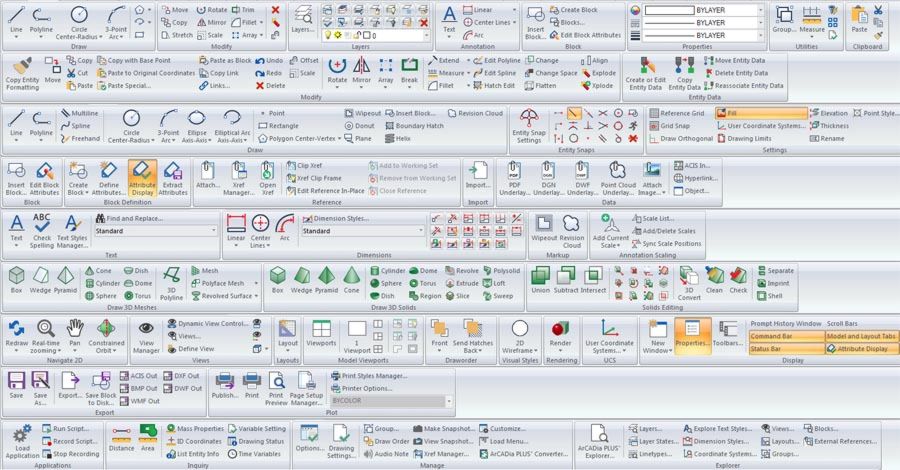Select the Distance inquiry tool
Screen dimensions: 900x470
tap(122, 438)
